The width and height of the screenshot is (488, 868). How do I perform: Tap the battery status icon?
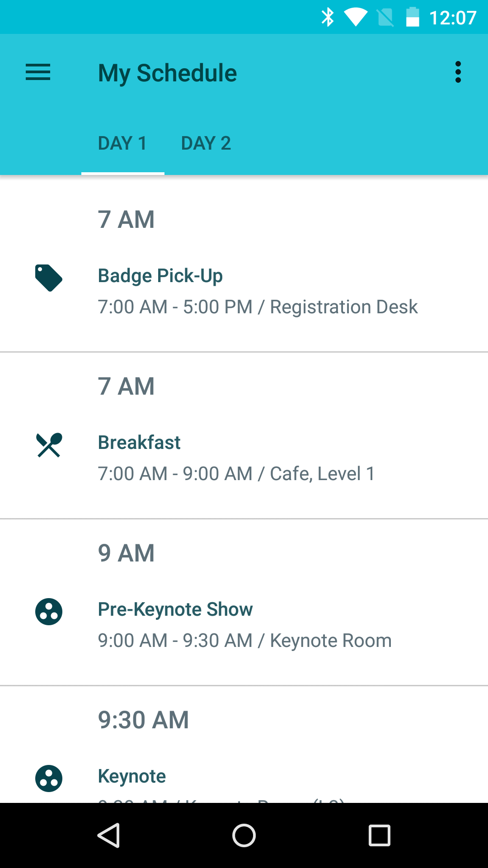[x=413, y=18]
